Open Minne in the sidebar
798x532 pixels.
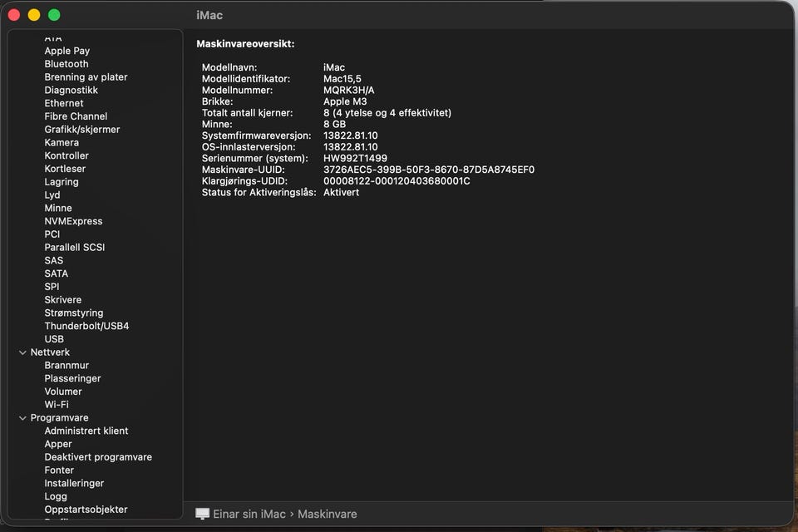coord(58,208)
